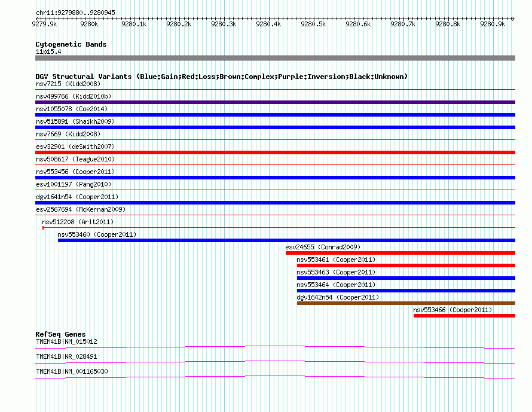Select the esv24655 (Conrad2009) label
Screen dimensions: 532x412
323,247
